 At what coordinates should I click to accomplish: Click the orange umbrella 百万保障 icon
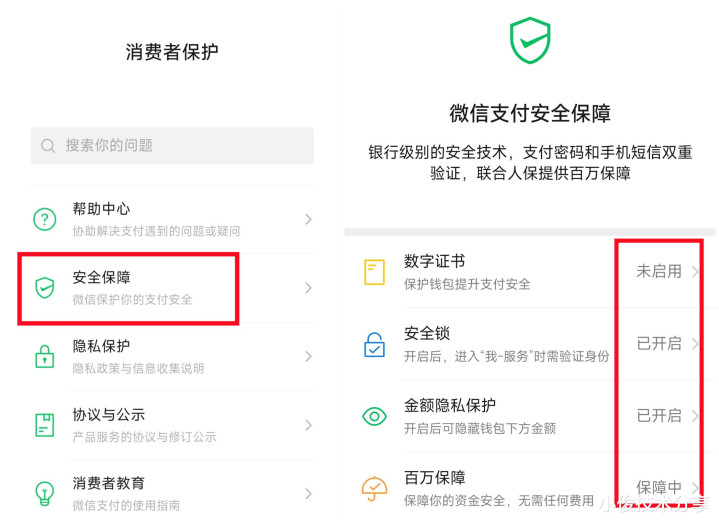point(374,489)
